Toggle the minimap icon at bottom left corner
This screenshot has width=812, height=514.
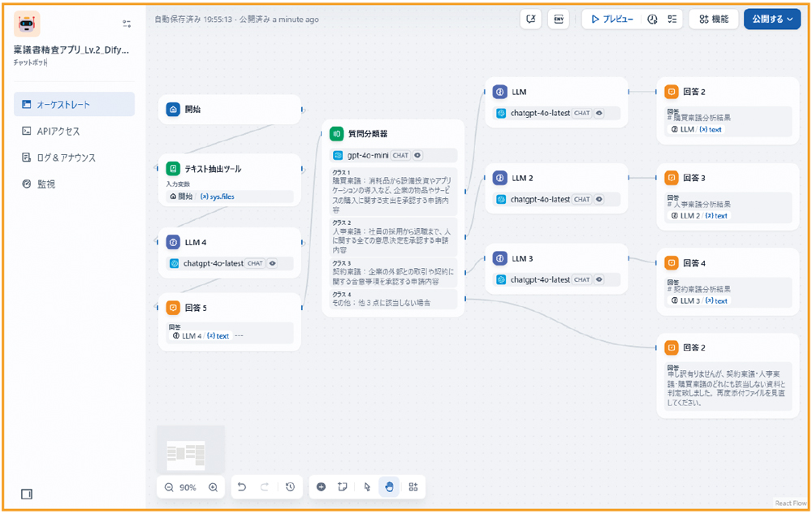[x=25, y=493]
